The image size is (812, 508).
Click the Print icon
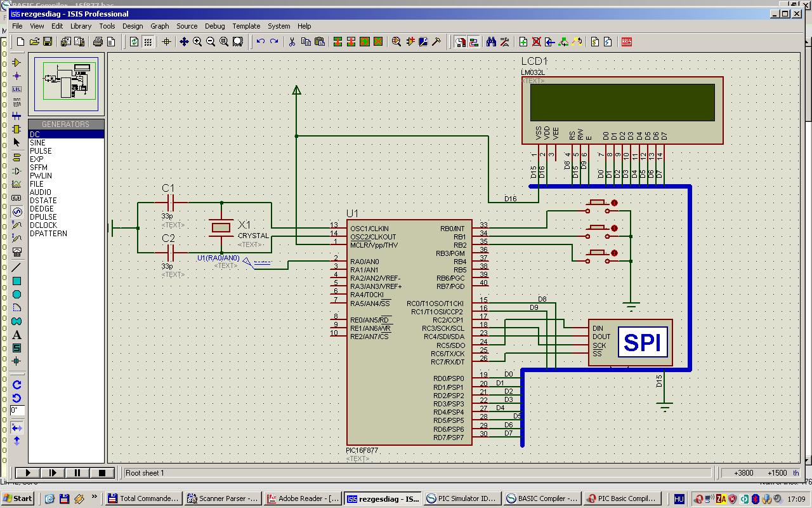click(x=98, y=42)
